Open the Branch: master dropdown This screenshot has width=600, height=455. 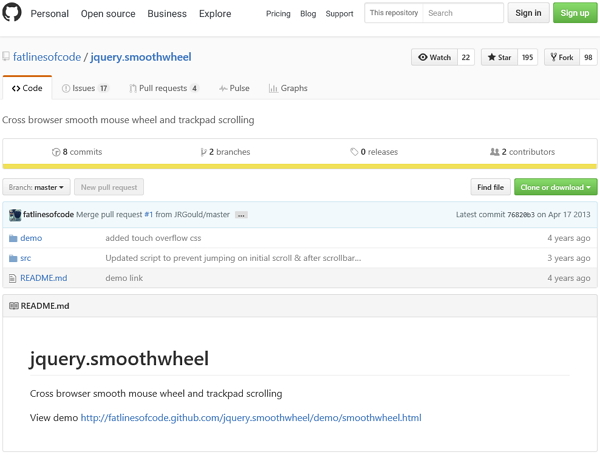click(36, 187)
